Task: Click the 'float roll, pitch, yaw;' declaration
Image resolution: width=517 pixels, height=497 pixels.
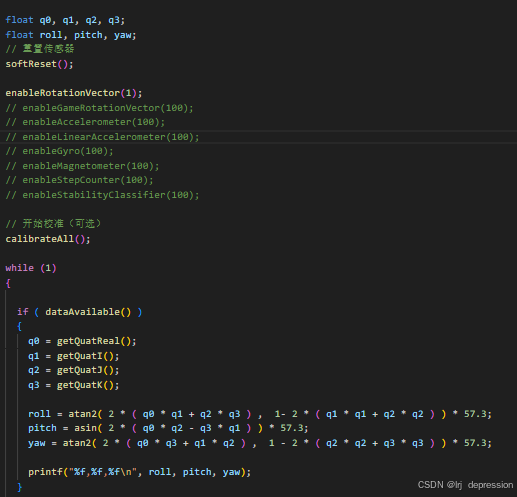Action: point(71,35)
